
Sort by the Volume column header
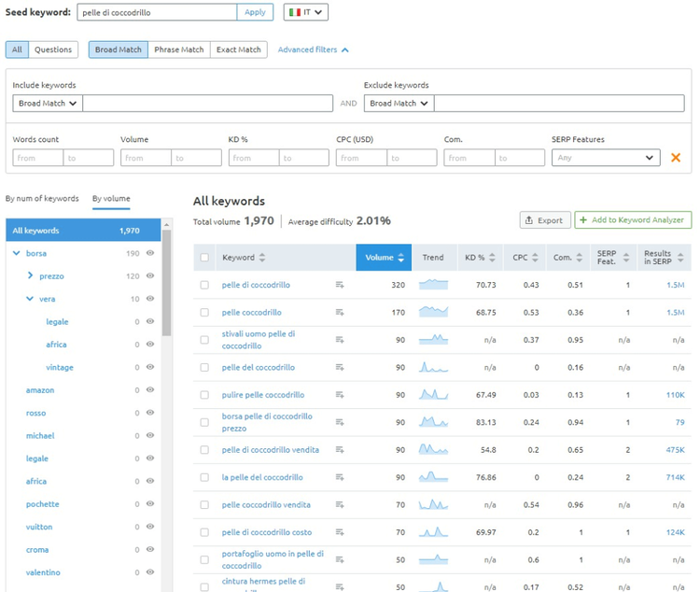384,258
